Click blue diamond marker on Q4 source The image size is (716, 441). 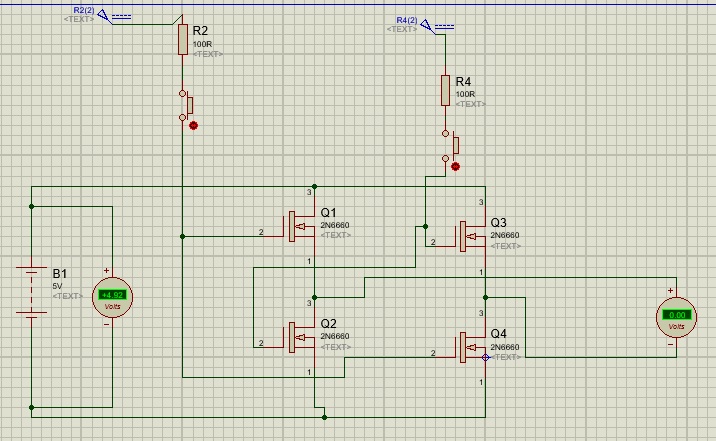point(485,357)
